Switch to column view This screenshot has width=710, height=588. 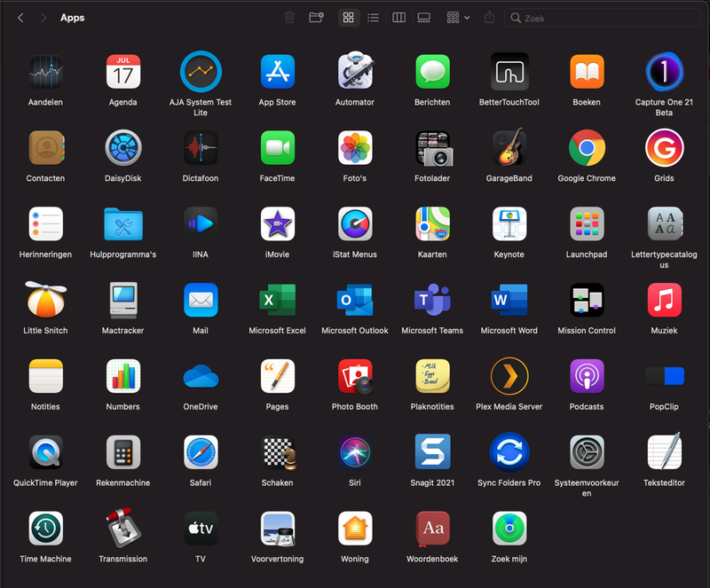coord(398,18)
